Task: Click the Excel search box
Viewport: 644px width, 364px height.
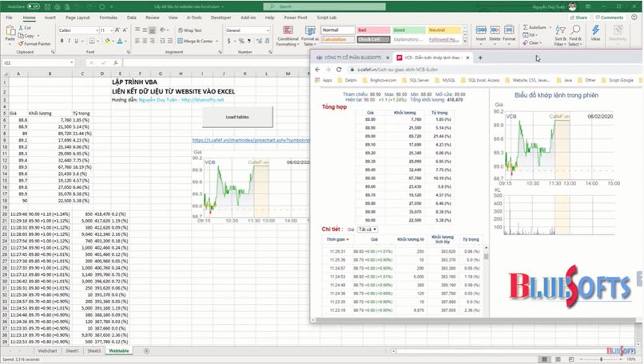Action: 324,6
